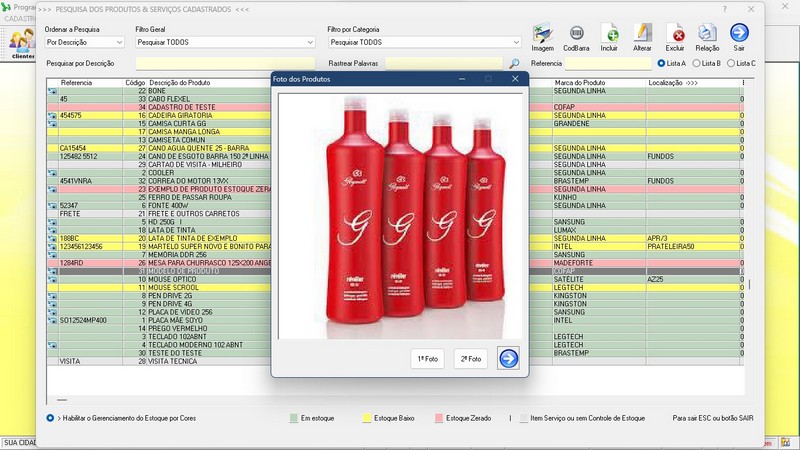Click the pink Estoque Zerado color swatch
800x450 pixels.
point(439,418)
